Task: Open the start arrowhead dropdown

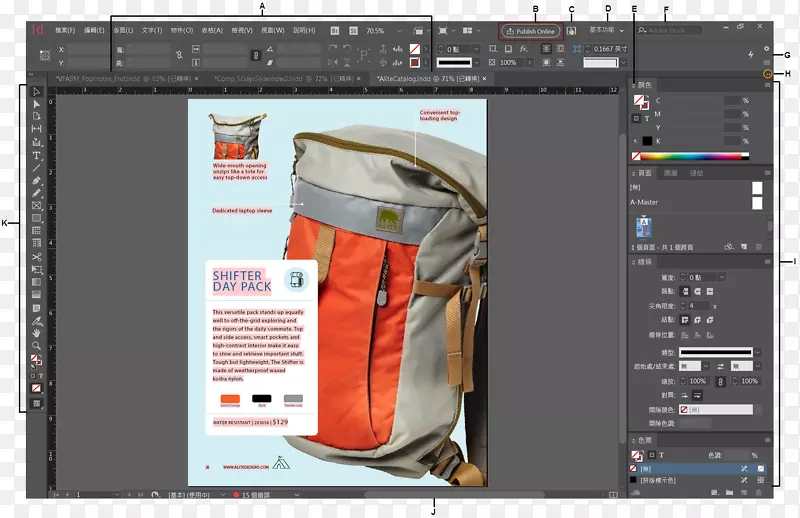Action: (706, 366)
